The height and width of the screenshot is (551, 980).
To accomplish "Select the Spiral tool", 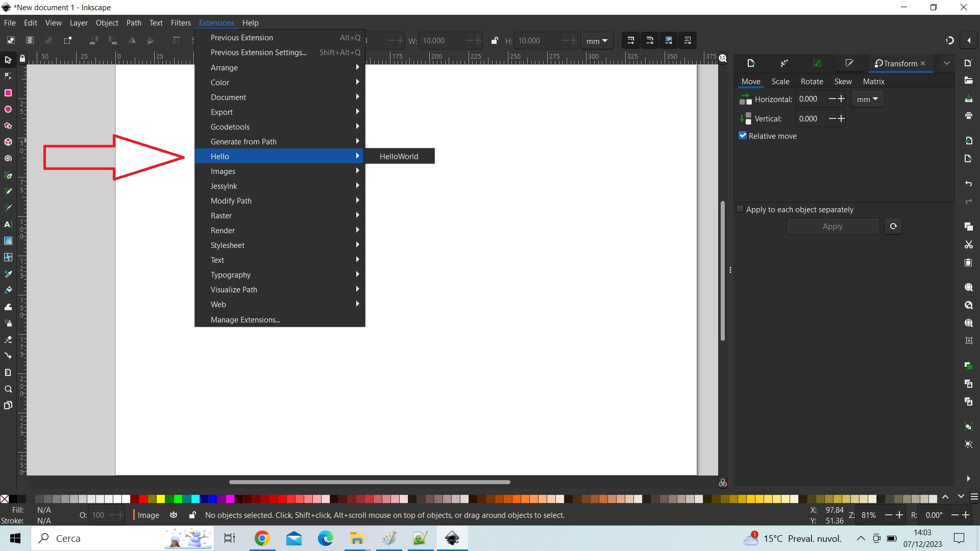I will point(8,159).
